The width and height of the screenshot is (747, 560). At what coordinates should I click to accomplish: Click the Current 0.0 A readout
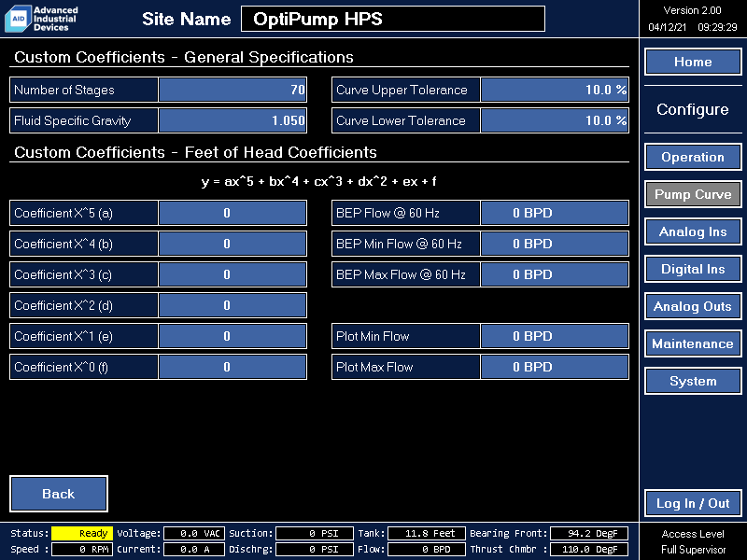[194, 549]
